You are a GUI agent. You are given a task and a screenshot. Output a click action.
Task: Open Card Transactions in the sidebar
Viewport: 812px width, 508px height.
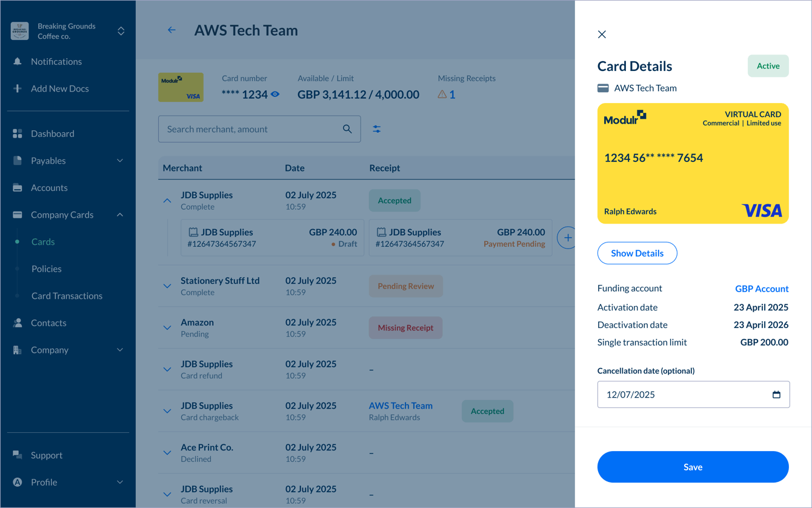tap(67, 296)
